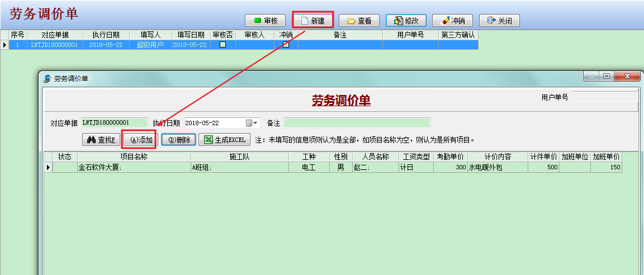Click the 加班单价 value 150
The height and width of the screenshot is (275, 644).
(x=606, y=167)
